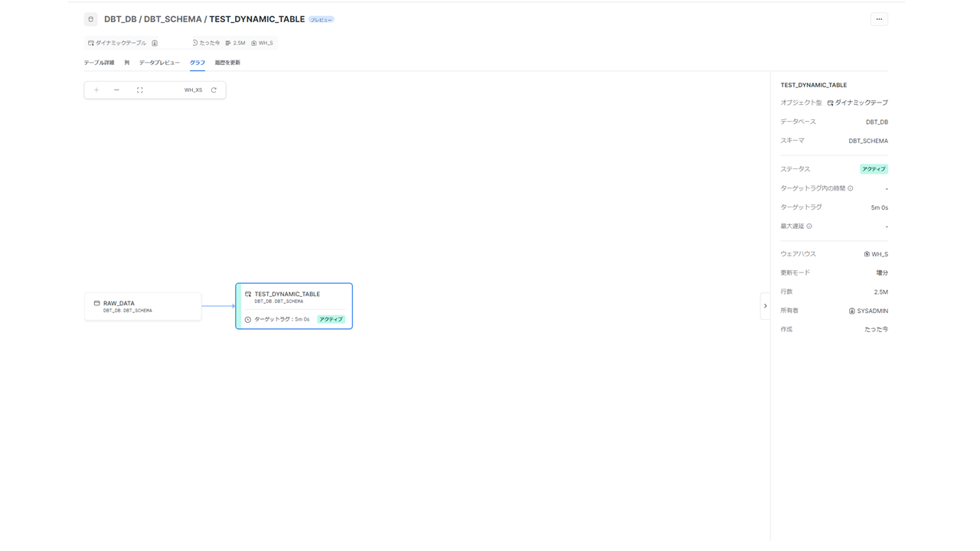Click WH_S warehouse link in details panel
The image size is (980, 551).
point(876,254)
